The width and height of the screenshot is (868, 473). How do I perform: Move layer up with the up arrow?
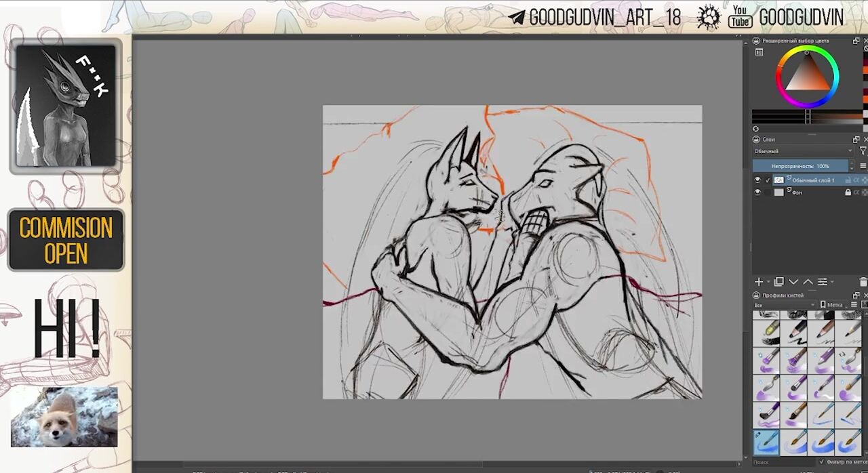(x=808, y=282)
